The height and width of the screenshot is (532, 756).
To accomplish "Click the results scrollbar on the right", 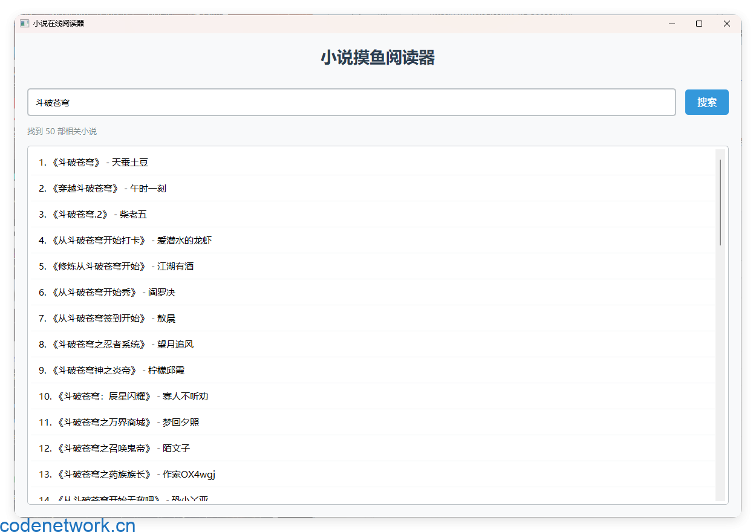I will 720,193.
